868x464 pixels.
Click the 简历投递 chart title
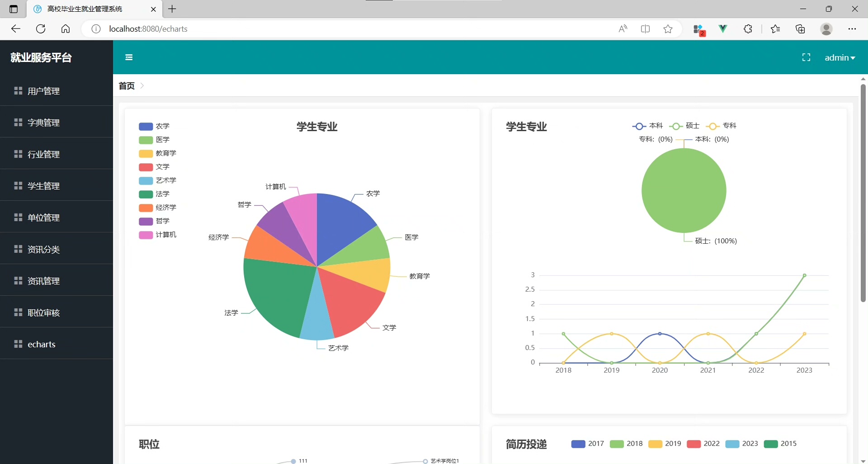526,445
